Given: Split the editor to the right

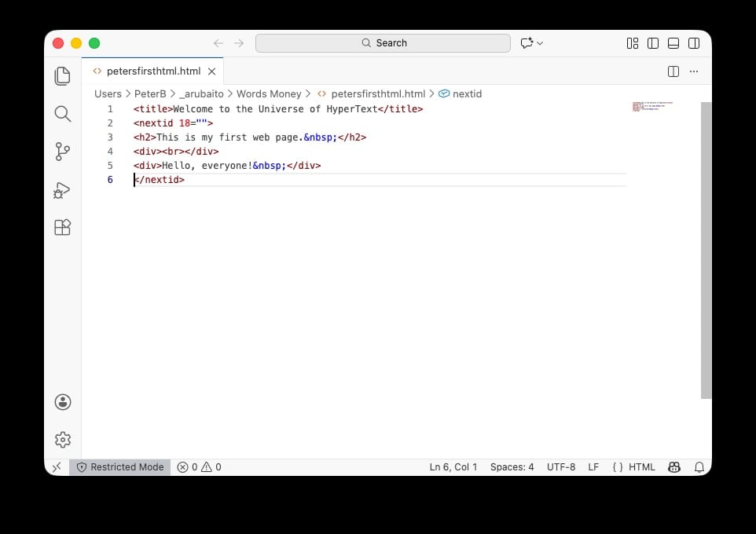Looking at the screenshot, I should [673, 71].
